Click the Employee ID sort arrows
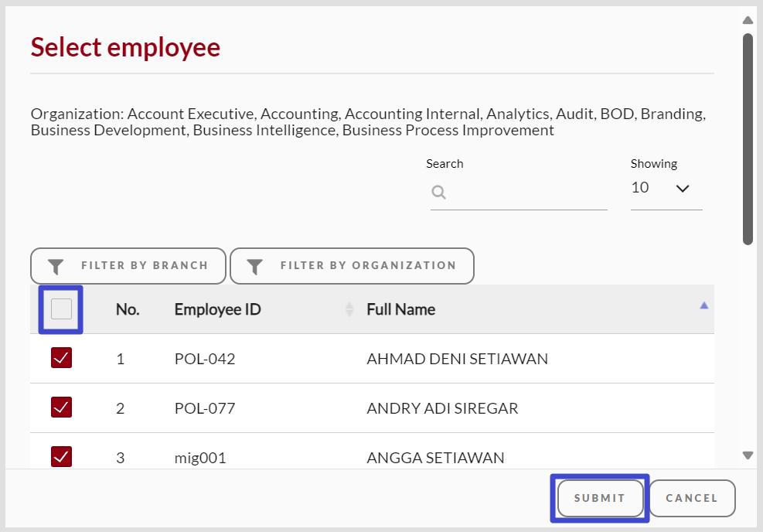Screen dimensions: 763x532 click(349, 309)
